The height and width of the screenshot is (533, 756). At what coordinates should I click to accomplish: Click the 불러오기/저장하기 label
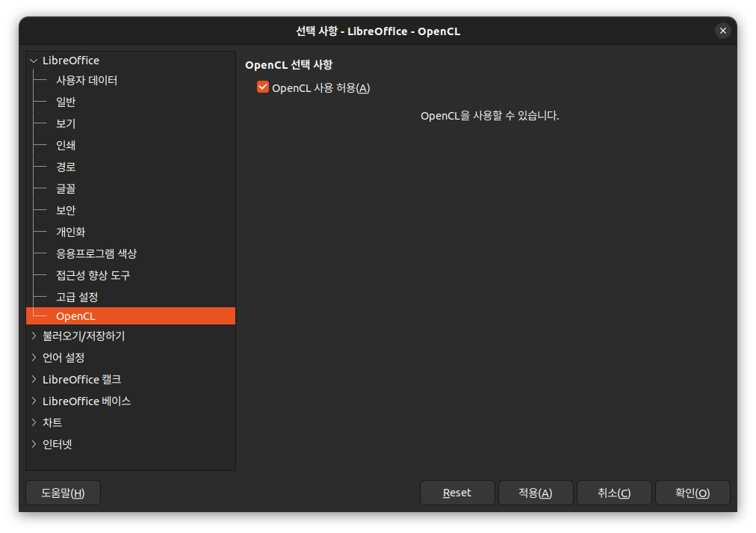coord(84,336)
